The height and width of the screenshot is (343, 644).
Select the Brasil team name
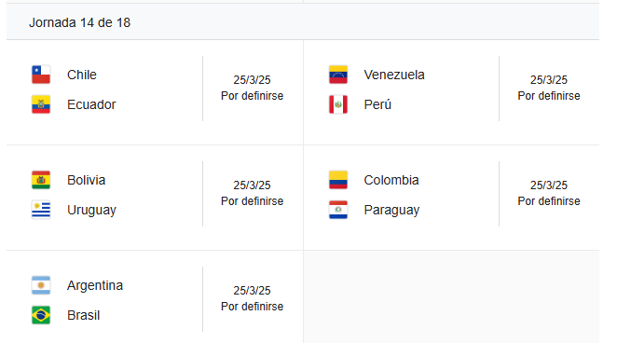point(83,315)
